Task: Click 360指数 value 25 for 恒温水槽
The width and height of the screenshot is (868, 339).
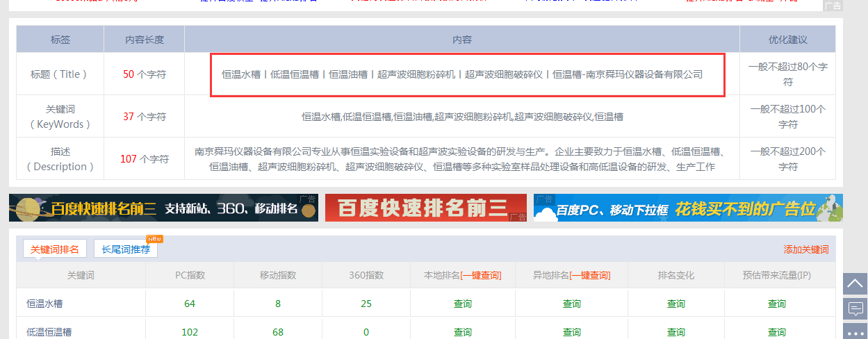Action: coord(366,304)
